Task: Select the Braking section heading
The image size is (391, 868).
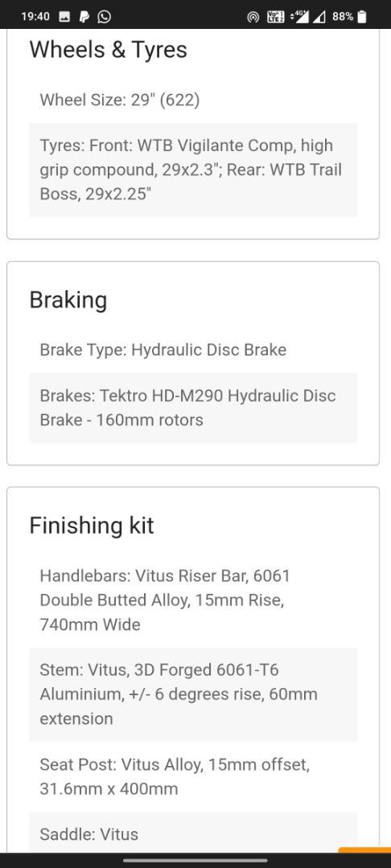Action: coord(68,300)
